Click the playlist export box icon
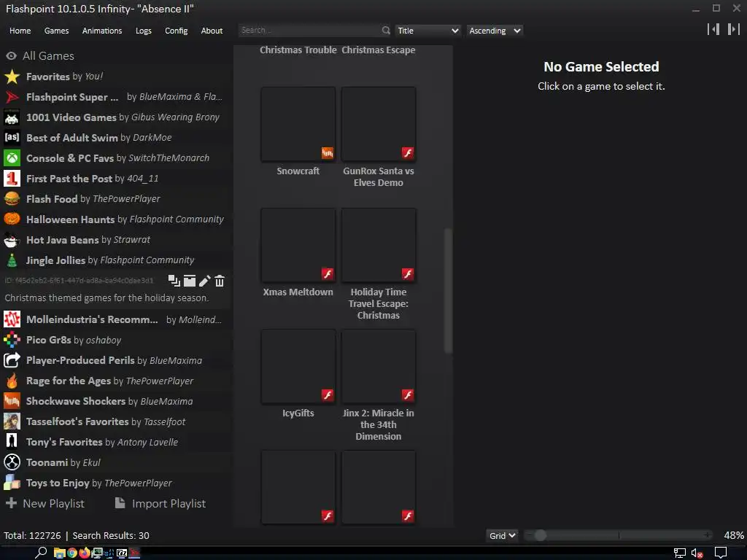This screenshot has width=747, height=560. point(190,281)
